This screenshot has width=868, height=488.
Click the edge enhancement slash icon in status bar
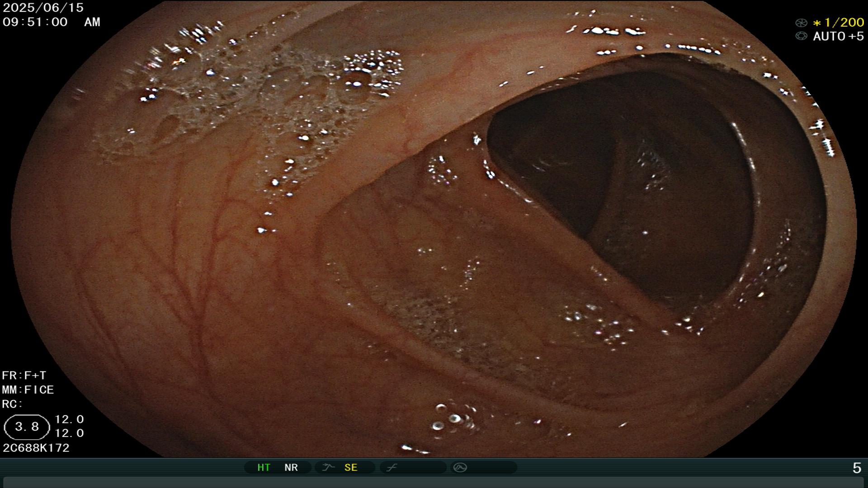tap(392, 467)
